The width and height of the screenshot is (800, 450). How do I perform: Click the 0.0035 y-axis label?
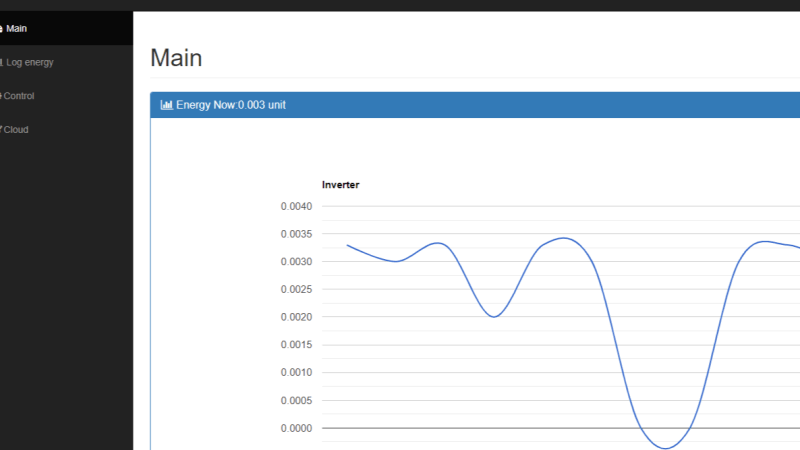pyautogui.click(x=297, y=234)
